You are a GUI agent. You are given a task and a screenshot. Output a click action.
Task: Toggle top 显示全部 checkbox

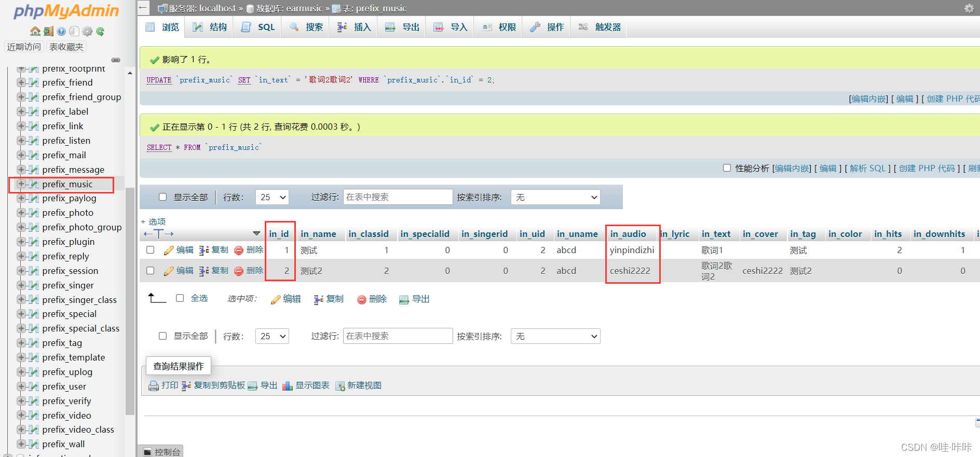click(x=163, y=197)
